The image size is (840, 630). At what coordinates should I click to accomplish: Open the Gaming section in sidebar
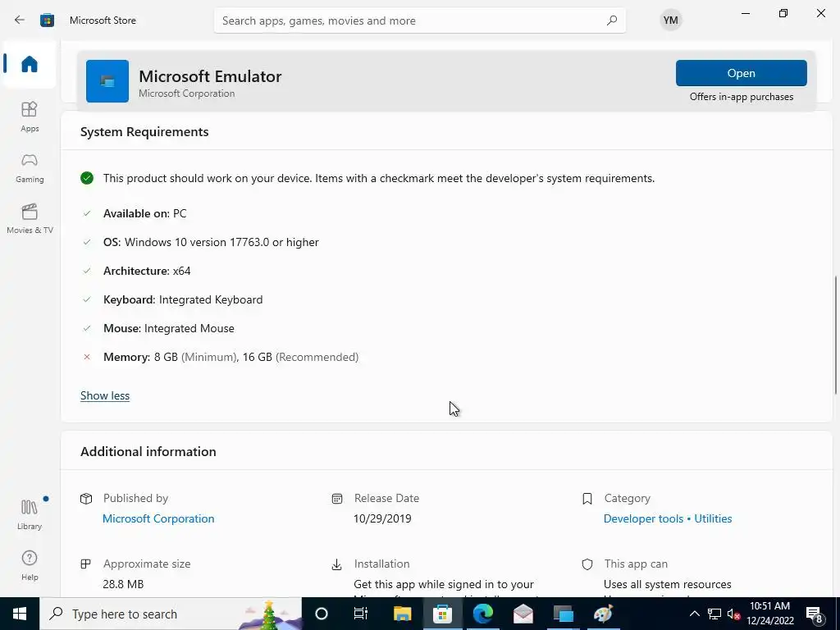[x=30, y=167]
